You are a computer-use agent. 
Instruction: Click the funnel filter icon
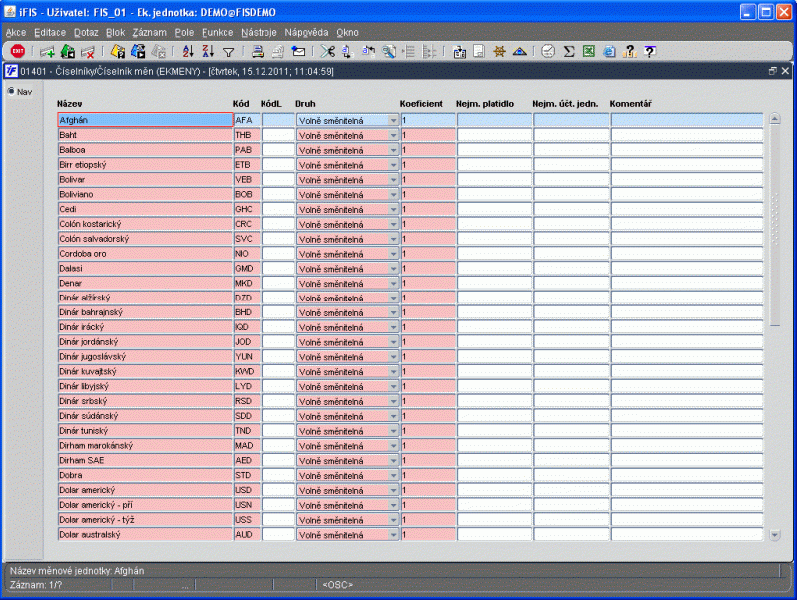pos(228,51)
